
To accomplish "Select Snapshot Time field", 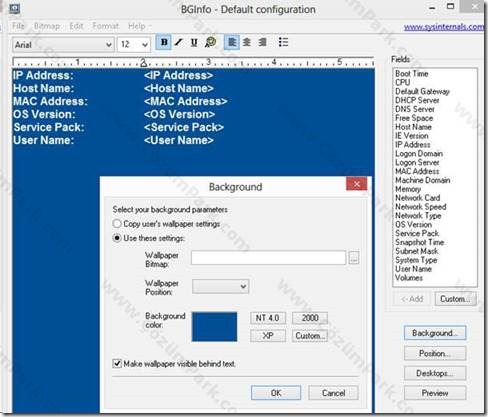I will (419, 242).
